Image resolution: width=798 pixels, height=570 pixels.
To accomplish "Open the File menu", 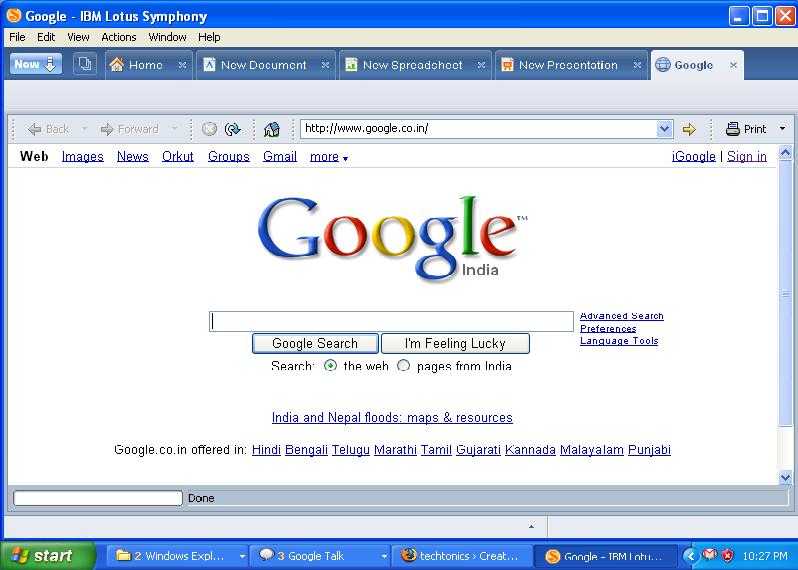I will tap(17, 37).
